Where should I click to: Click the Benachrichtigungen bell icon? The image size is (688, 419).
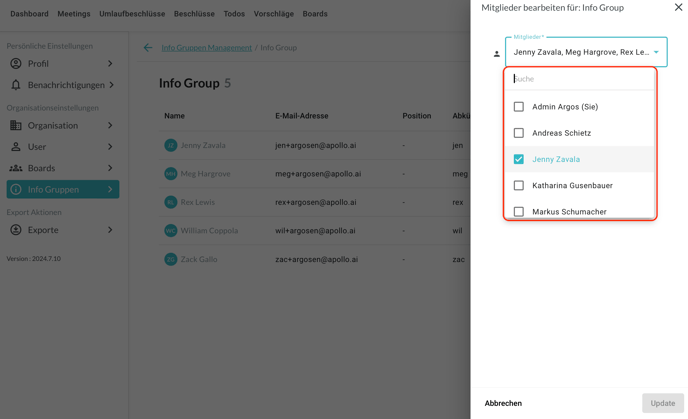(16, 85)
